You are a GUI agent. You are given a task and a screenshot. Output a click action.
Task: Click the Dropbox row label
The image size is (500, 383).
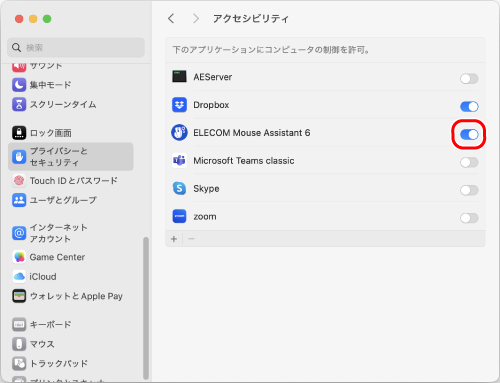(211, 105)
